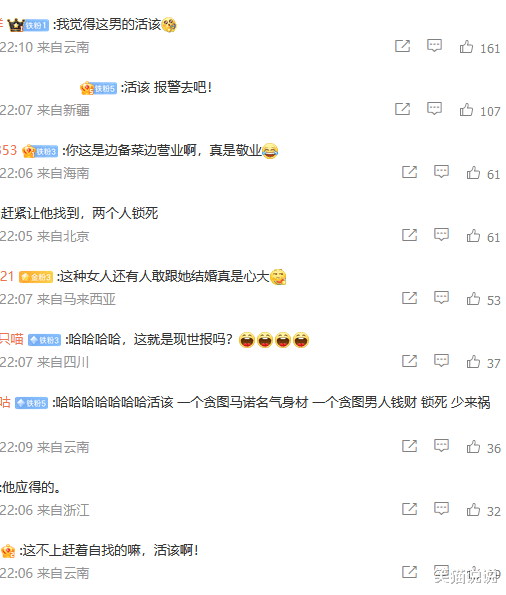The height and width of the screenshot is (595, 506).
Task: Open the username ending in 喵
Action: click(x=11, y=339)
